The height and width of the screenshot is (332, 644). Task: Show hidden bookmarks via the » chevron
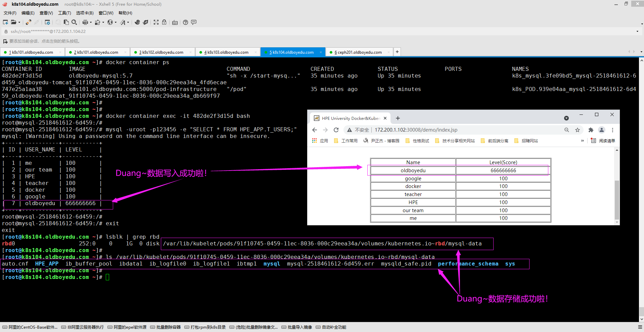pyautogui.click(x=582, y=141)
